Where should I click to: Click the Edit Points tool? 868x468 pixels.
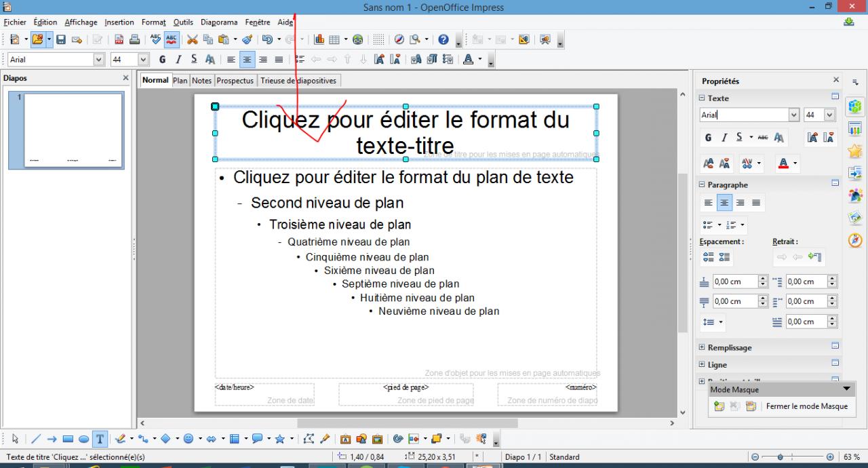(309, 439)
